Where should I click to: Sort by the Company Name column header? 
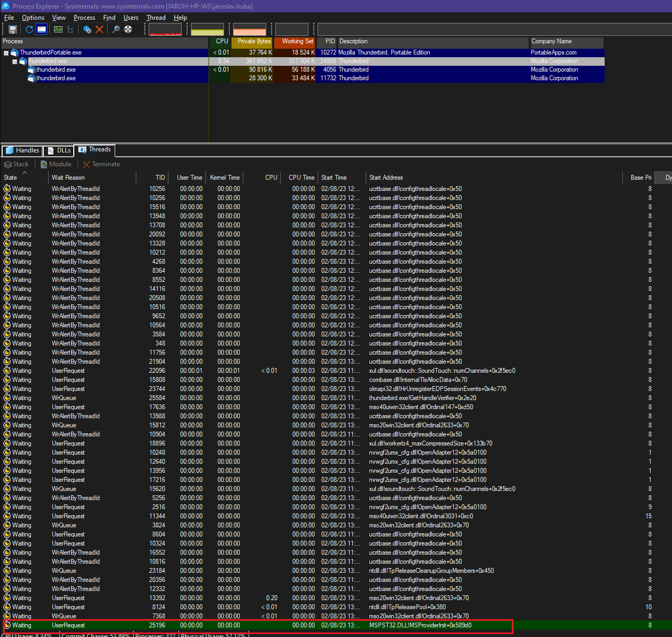(567, 42)
